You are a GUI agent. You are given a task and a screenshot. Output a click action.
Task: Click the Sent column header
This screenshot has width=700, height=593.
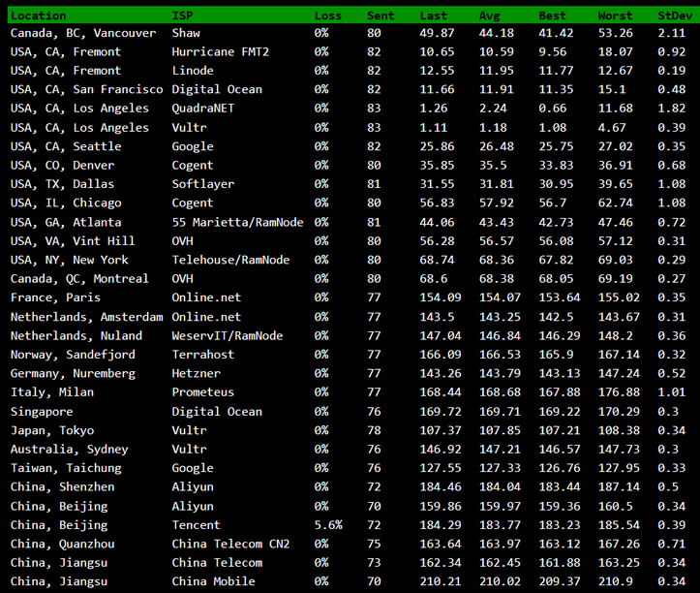click(x=380, y=16)
